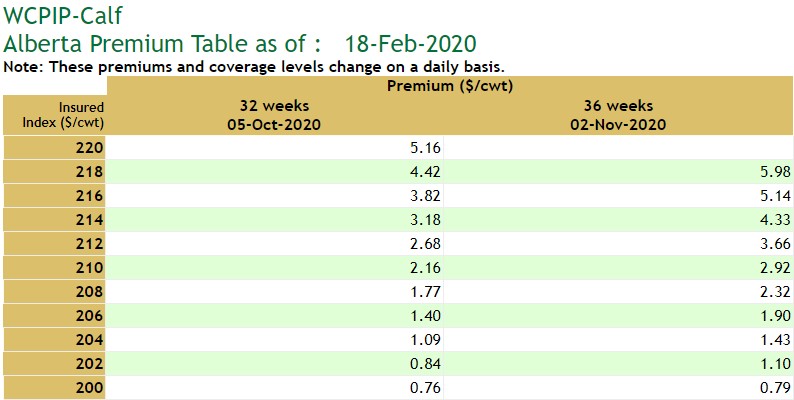Select premium value 3.82

pos(424,196)
